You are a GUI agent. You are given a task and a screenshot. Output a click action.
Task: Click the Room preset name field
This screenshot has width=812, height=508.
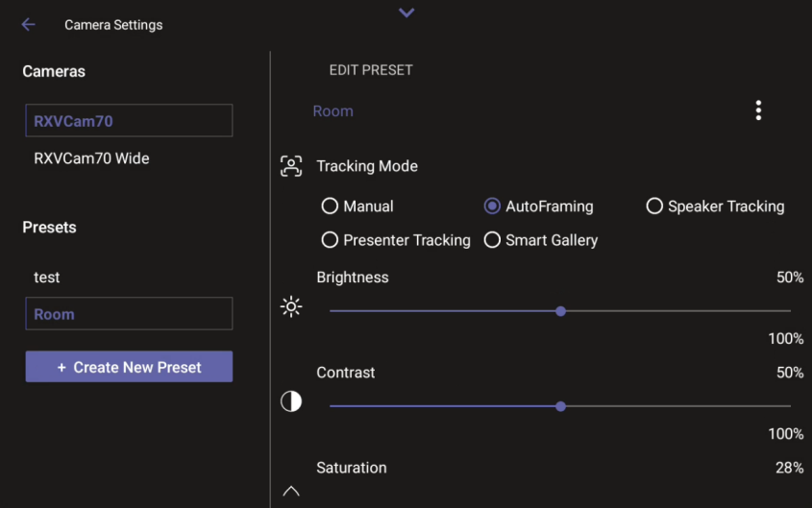pyautogui.click(x=333, y=111)
